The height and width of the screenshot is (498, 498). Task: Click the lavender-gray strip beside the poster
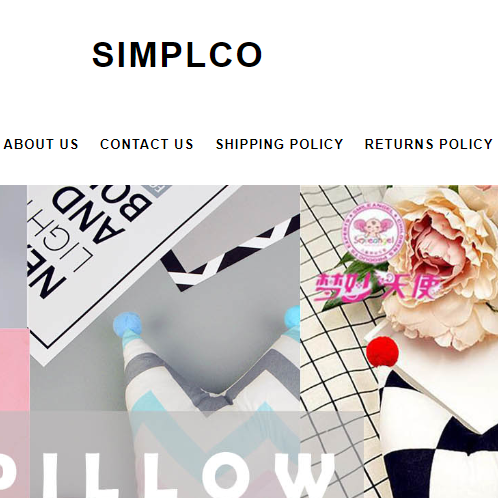13,257
